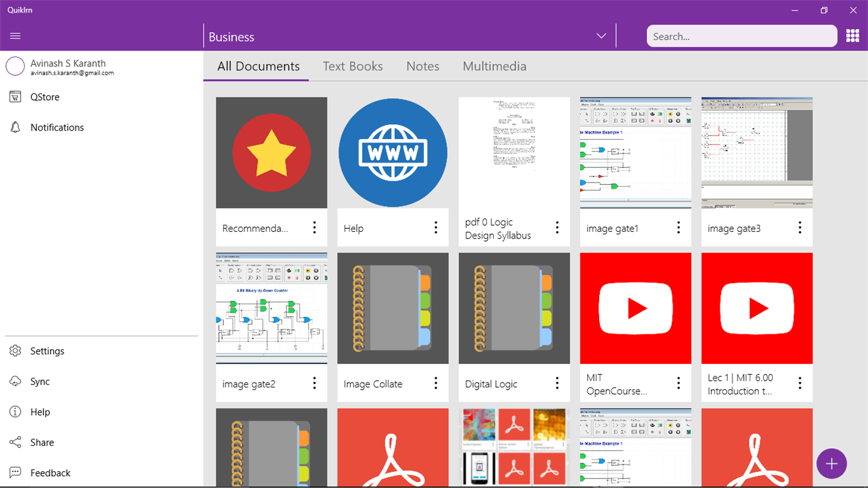Click the purple add plus button
The image size is (868, 488).
(832, 464)
